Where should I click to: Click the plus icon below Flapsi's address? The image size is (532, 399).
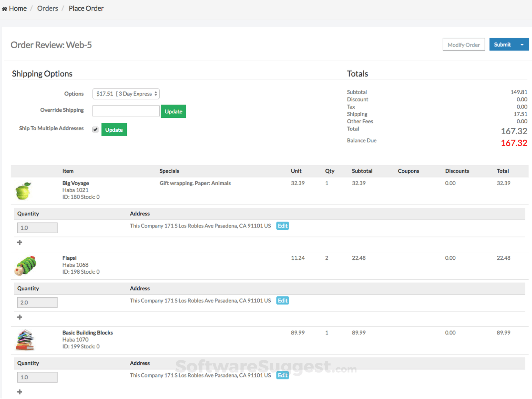tap(20, 317)
